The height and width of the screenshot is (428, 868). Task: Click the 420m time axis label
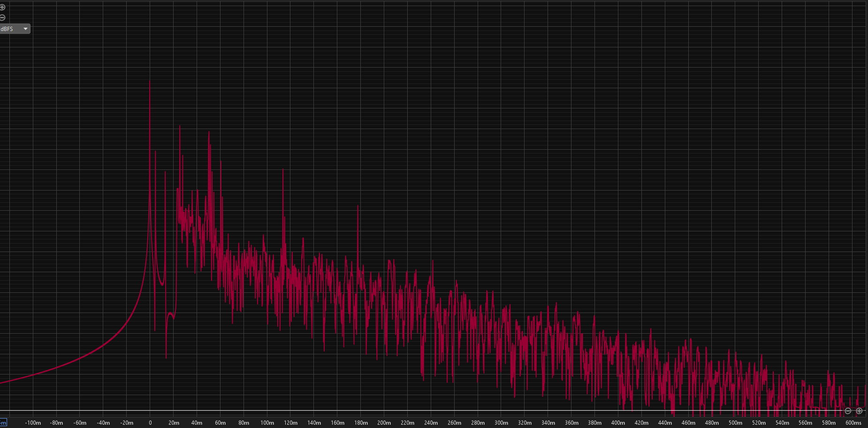tap(642, 423)
